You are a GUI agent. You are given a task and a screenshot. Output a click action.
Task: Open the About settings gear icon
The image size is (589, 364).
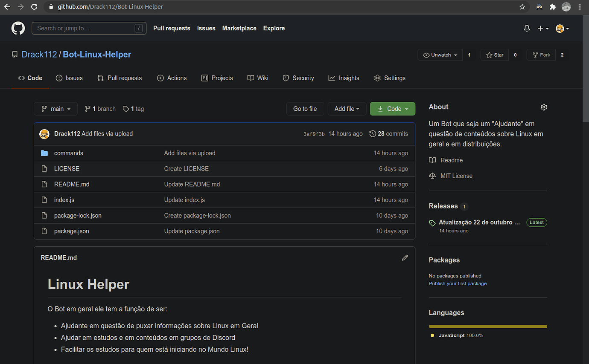543,107
